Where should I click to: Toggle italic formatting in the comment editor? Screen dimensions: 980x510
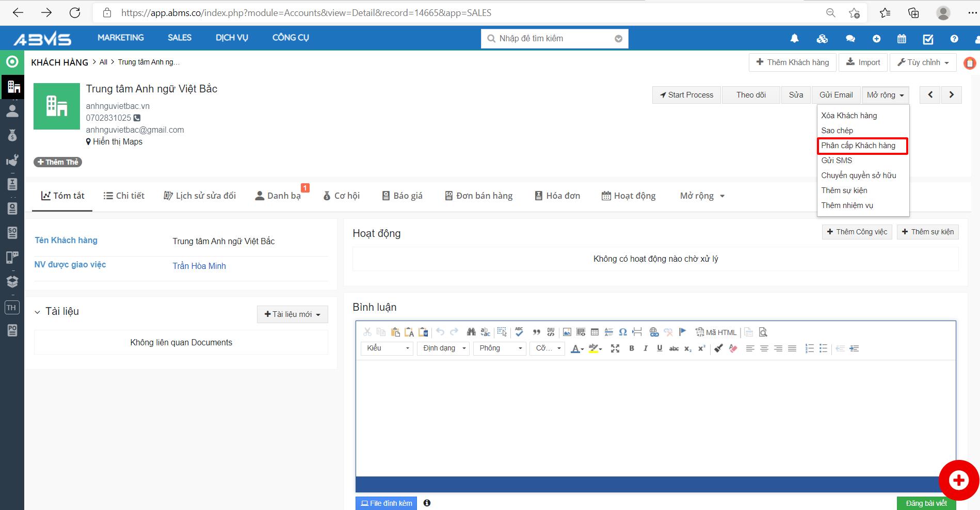(x=645, y=348)
